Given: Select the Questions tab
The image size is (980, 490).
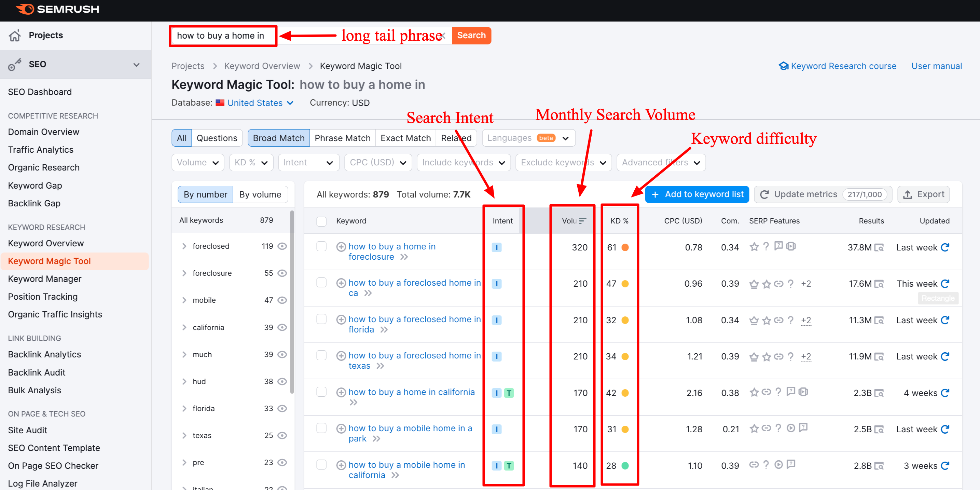Looking at the screenshot, I should click(x=217, y=138).
